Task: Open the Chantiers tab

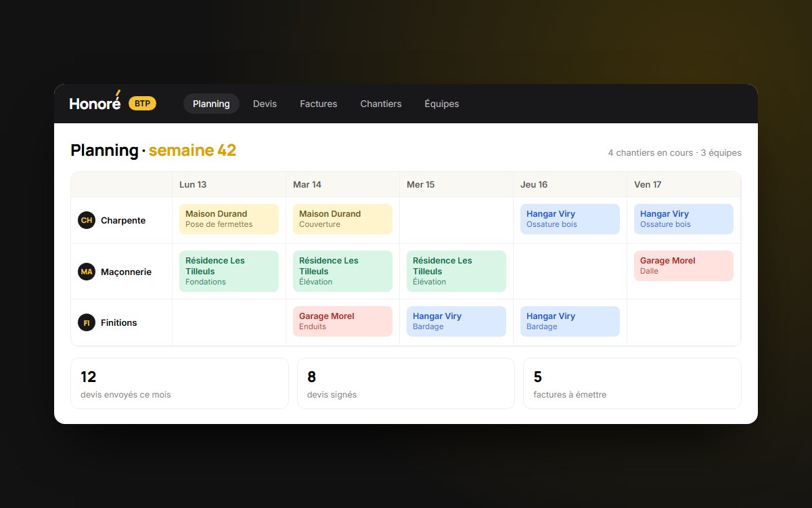Action: click(x=381, y=104)
